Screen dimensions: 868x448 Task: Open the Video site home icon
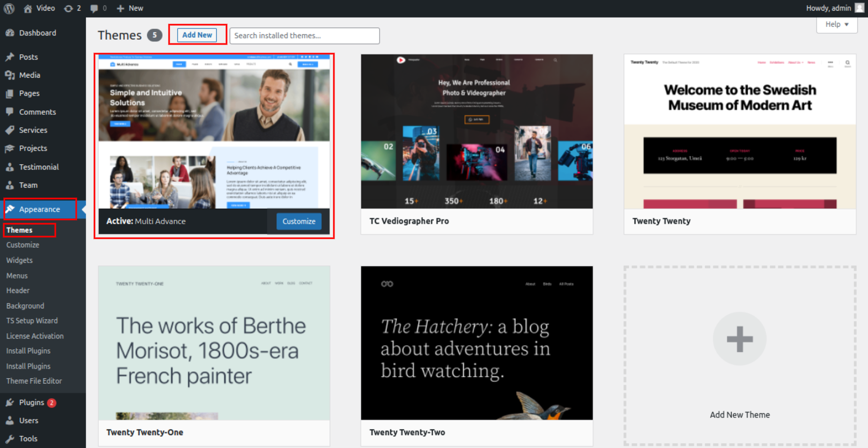(28, 8)
